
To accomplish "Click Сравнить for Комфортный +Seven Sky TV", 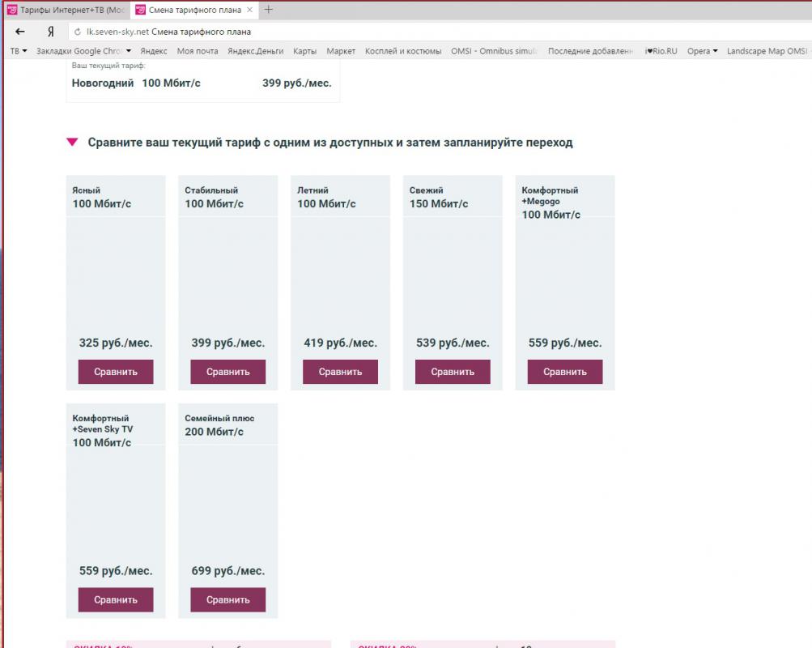I will click(116, 600).
